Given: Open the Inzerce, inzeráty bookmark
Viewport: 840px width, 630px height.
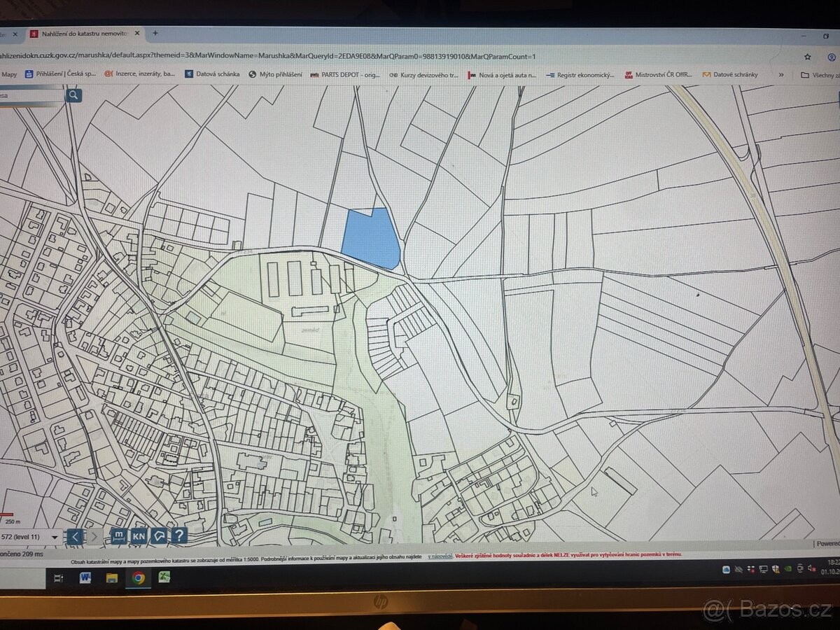Looking at the screenshot, I should (x=139, y=73).
